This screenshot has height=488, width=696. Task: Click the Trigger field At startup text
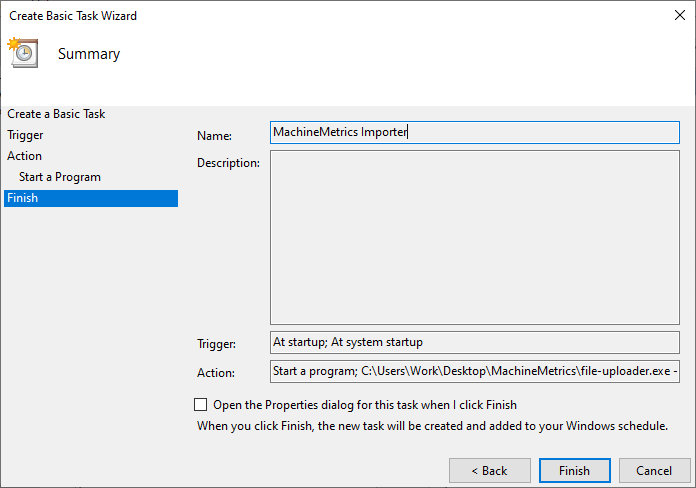pyautogui.click(x=475, y=342)
